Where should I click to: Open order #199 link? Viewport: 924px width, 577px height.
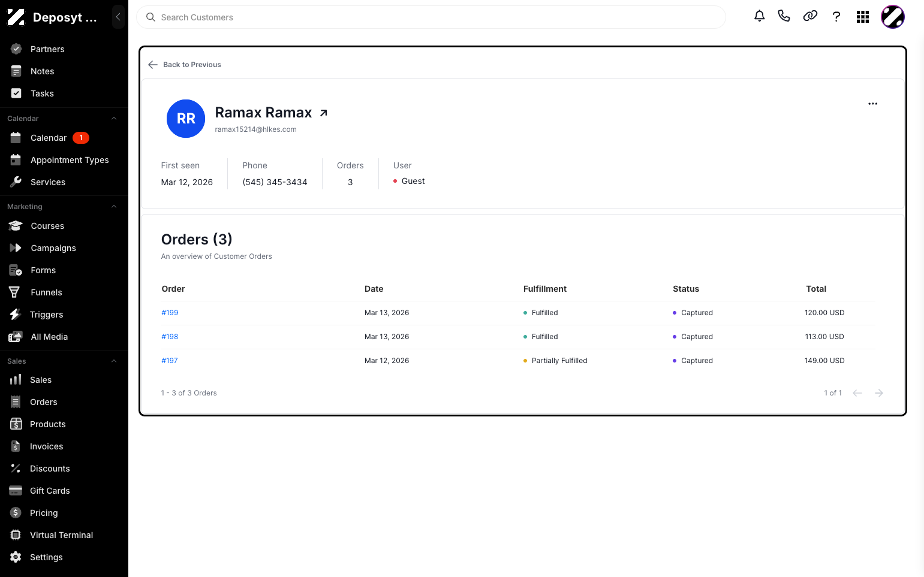[170, 313]
